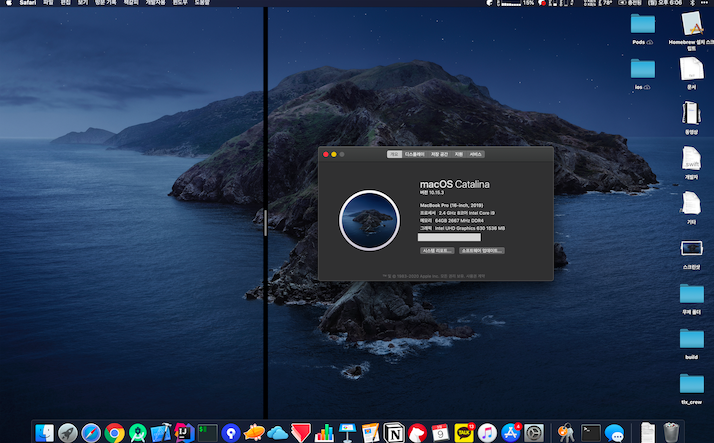Click the redacted serial number field
This screenshot has height=443, width=714.
click(x=449, y=237)
